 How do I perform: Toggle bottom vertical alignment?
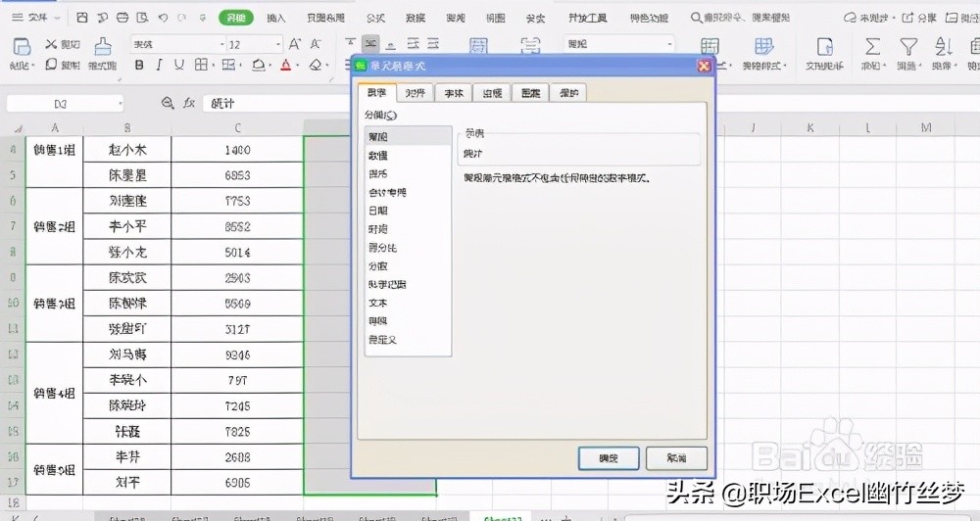point(391,44)
